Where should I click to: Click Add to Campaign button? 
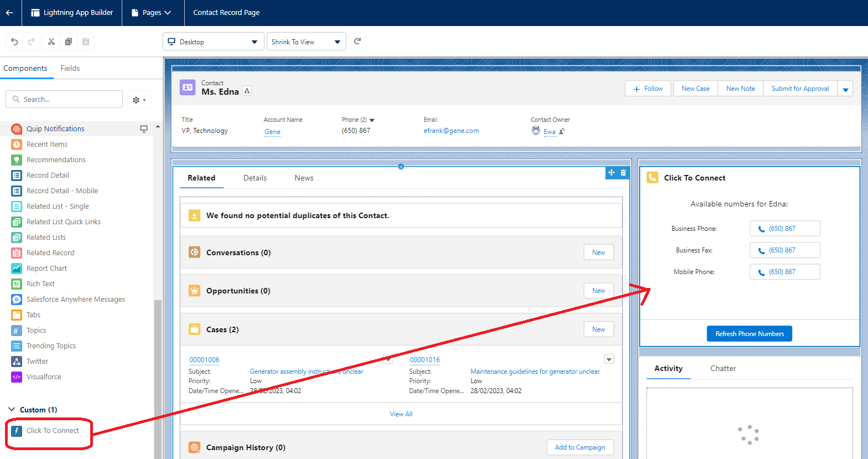click(580, 447)
